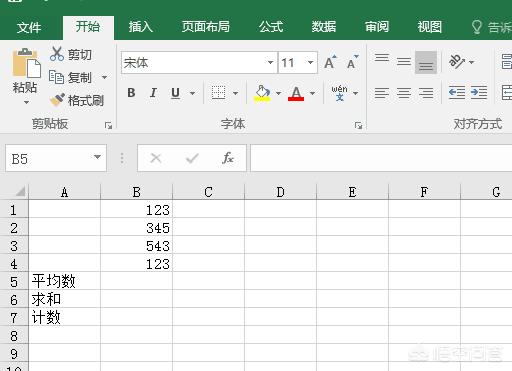Switch to the 开始 (Home) tab
This screenshot has width=512, height=371.
88,27
